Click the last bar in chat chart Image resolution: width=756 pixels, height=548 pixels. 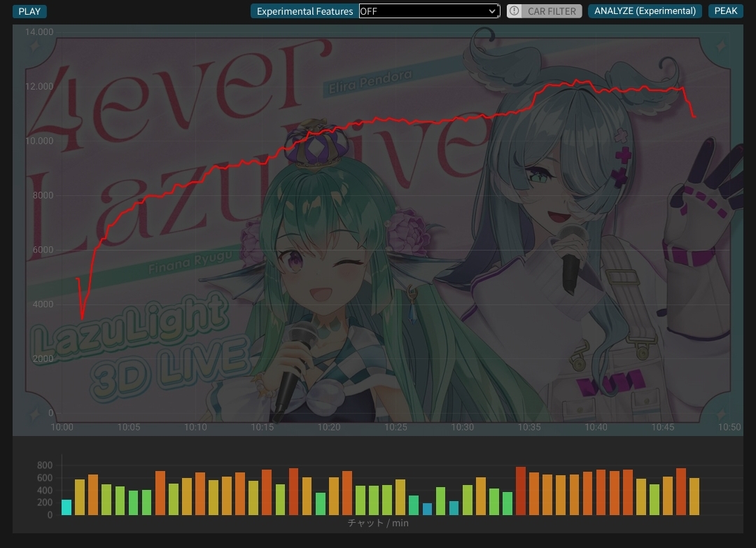click(x=694, y=496)
